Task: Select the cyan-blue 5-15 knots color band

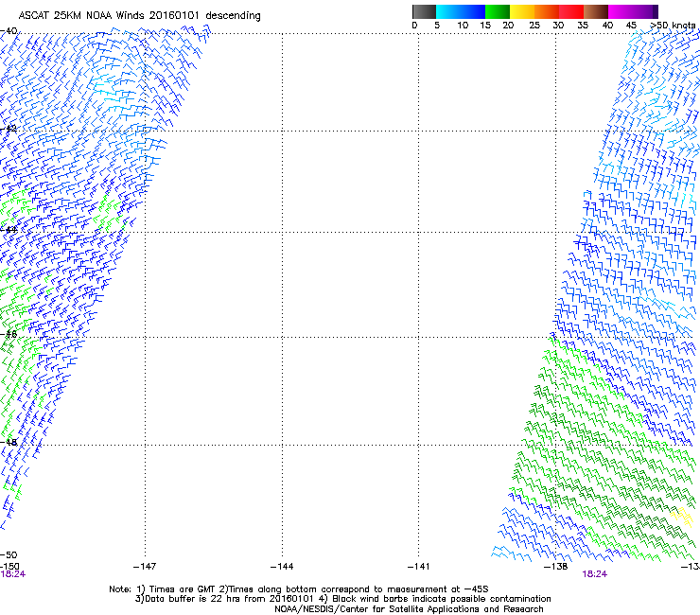Action: pos(461,11)
